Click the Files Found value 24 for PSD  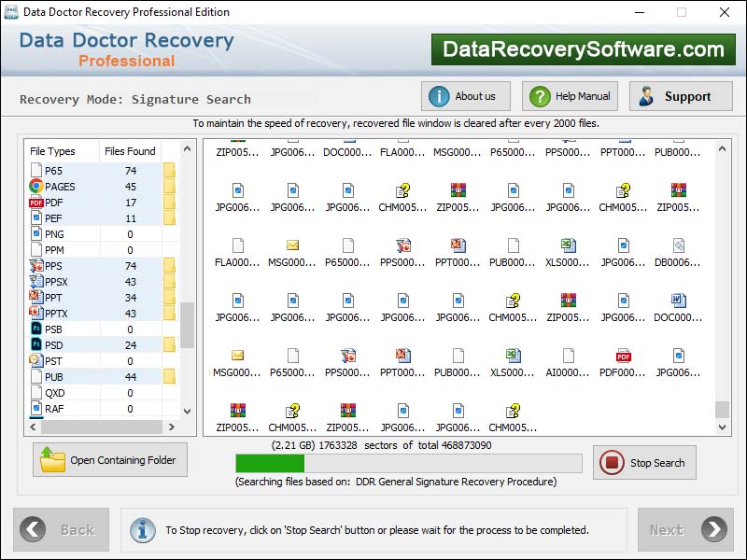click(x=131, y=344)
